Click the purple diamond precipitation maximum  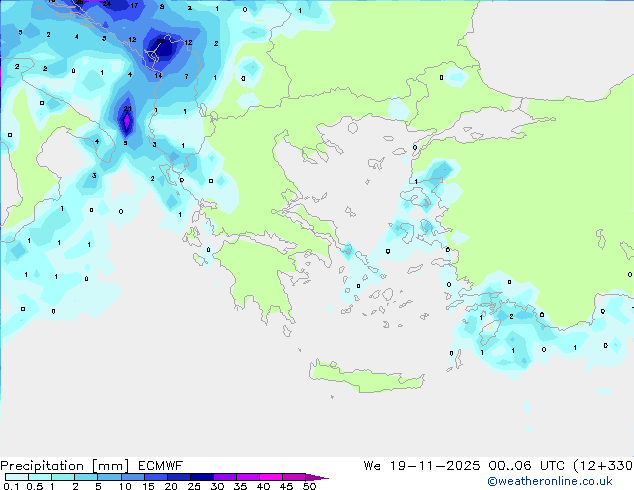[x=127, y=121]
